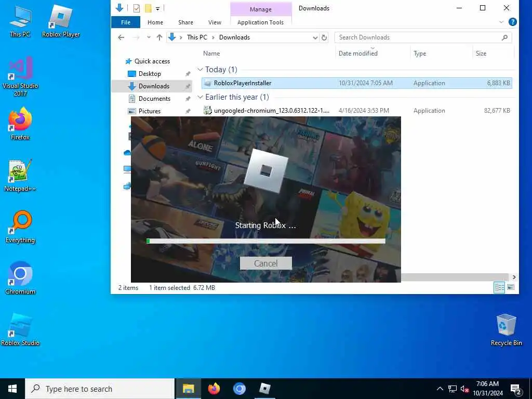
Task: Click the Properties quick access toolbar icon
Action: click(137, 8)
